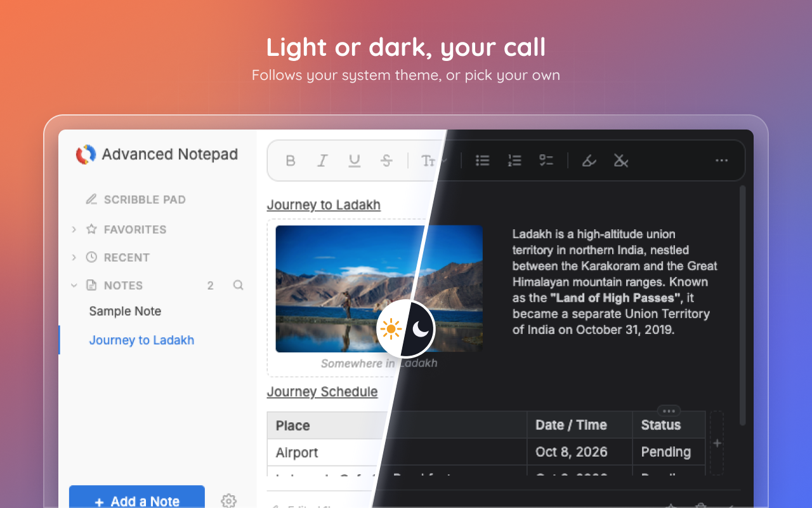Switch to light theme sun icon
812x508 pixels.
[391, 329]
